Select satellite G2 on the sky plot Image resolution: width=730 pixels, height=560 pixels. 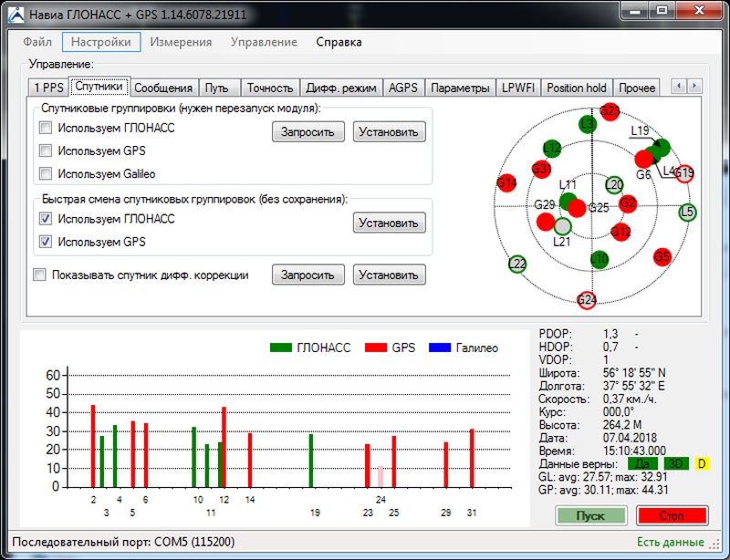(628, 203)
